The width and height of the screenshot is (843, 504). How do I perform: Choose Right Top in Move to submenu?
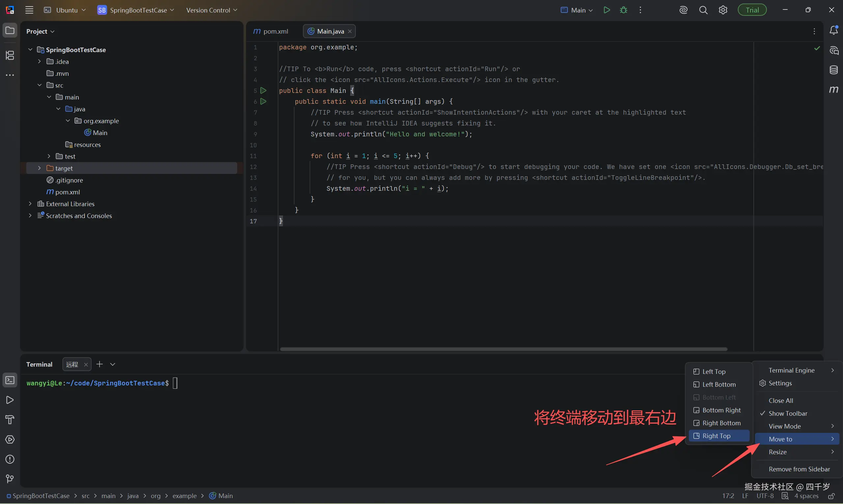point(716,436)
